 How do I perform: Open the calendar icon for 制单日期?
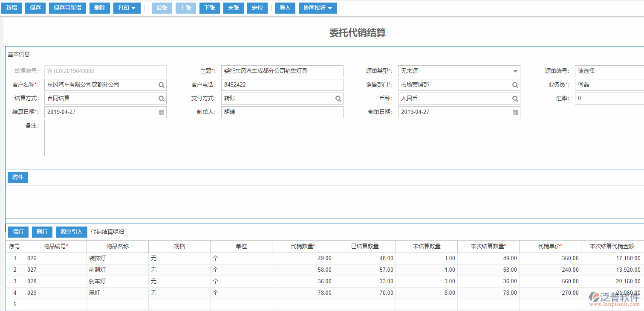point(515,112)
